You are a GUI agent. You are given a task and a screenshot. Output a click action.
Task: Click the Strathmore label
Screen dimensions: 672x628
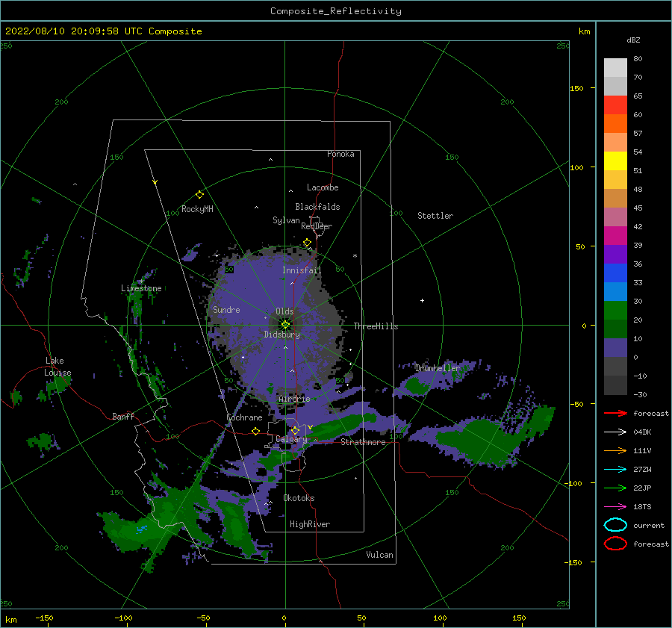(x=363, y=442)
